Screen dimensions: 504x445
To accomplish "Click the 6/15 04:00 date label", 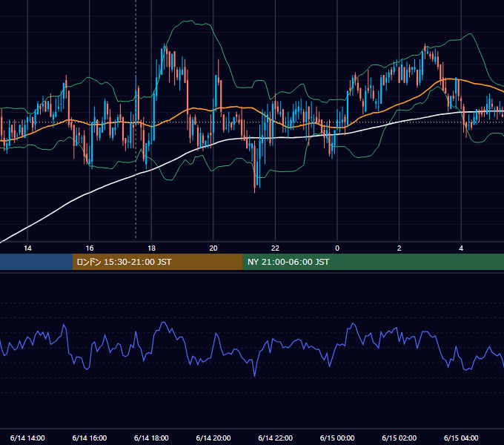I will pyautogui.click(x=461, y=438).
